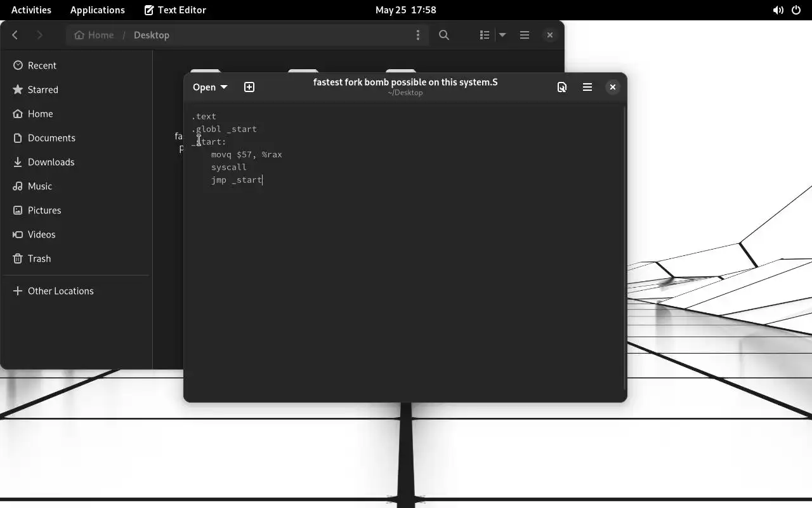Click the find-in-document icon in Text Editor

(562, 87)
